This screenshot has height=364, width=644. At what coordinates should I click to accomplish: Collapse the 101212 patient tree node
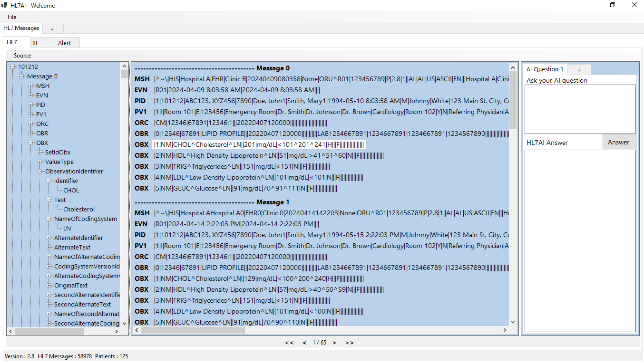pos(13,67)
